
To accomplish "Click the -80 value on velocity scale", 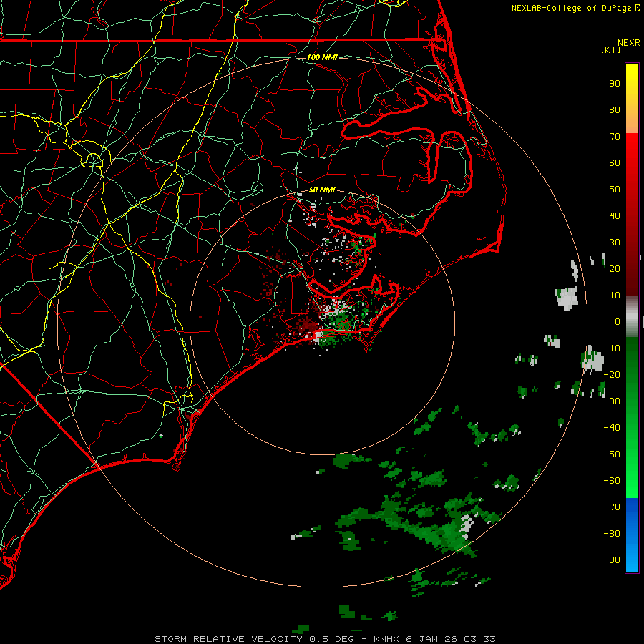I will 612,534.
